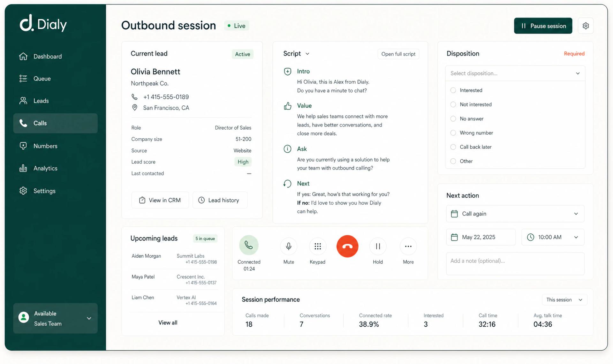
Task: Open More call options
Action: (408, 246)
